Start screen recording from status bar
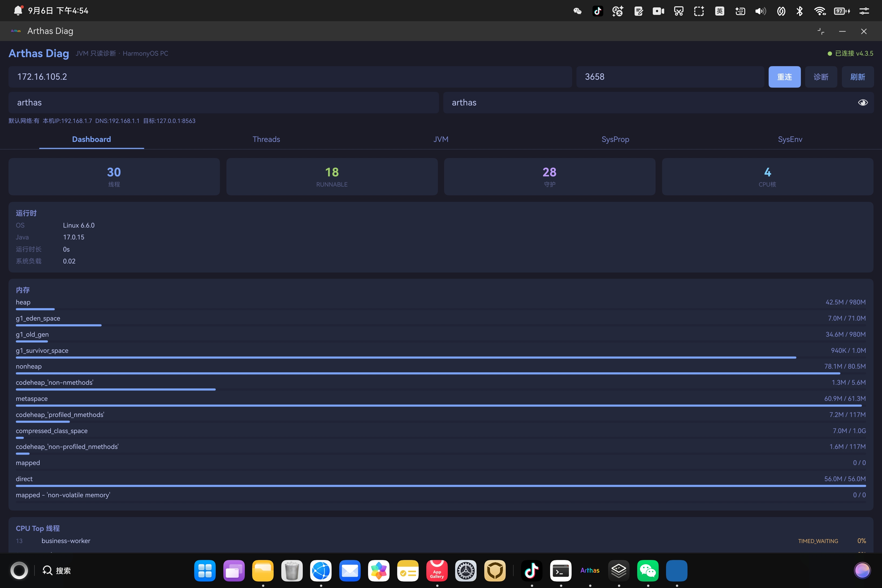The width and height of the screenshot is (882, 588). (658, 11)
